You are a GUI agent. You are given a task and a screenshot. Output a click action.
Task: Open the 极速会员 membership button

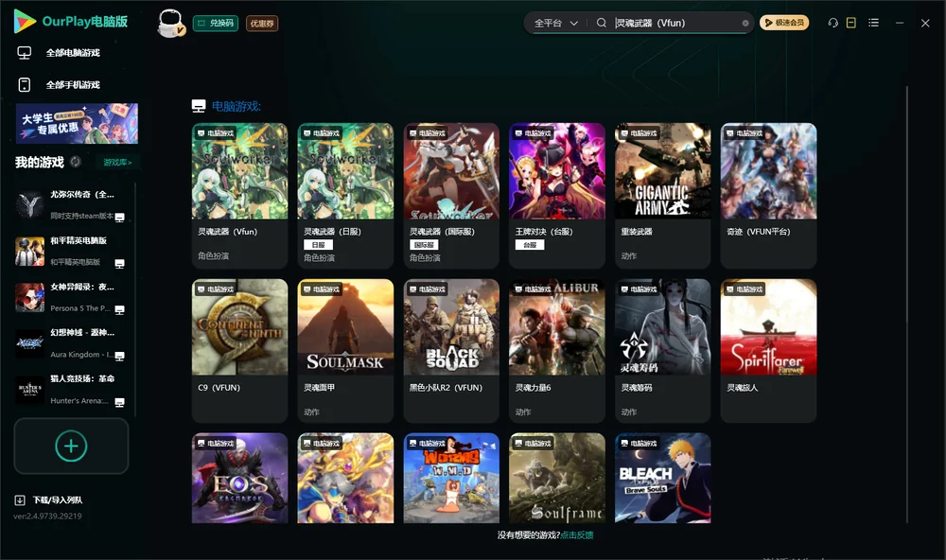click(x=784, y=23)
